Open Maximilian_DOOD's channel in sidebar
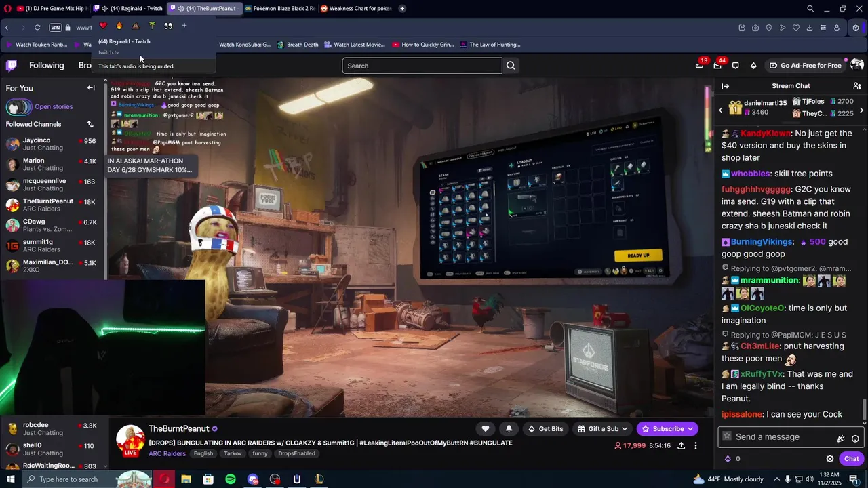The width and height of the screenshot is (868, 488). [x=52, y=266]
